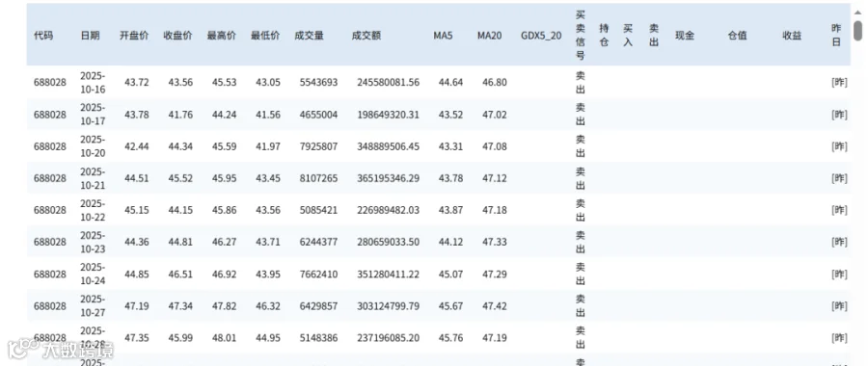Click 卖出 signal in 2025-10-16 row
868x366 pixels.
tap(581, 82)
